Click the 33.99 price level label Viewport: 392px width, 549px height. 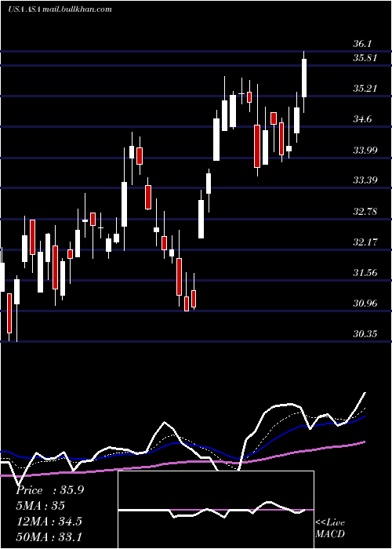tap(365, 151)
